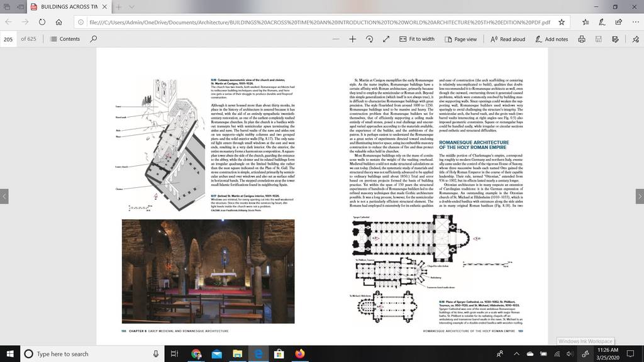Viewport: 644px width, 362px height.
Task: Share this page icon
Action: [619, 22]
